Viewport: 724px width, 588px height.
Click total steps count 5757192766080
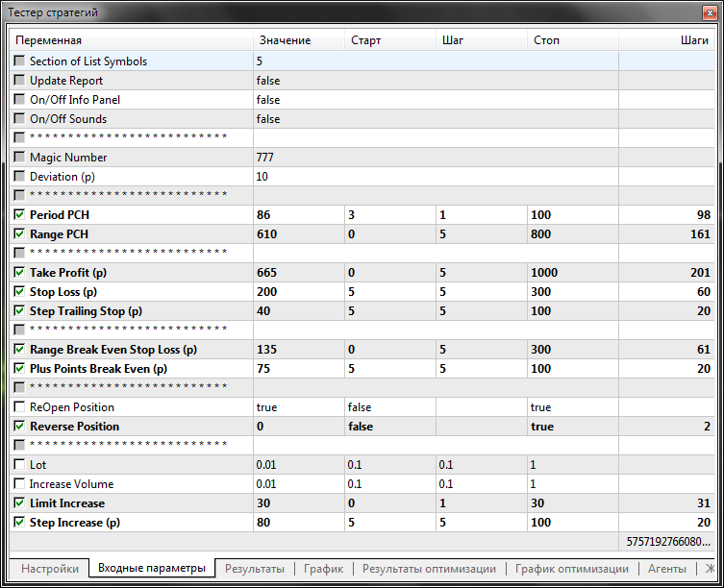click(x=667, y=541)
